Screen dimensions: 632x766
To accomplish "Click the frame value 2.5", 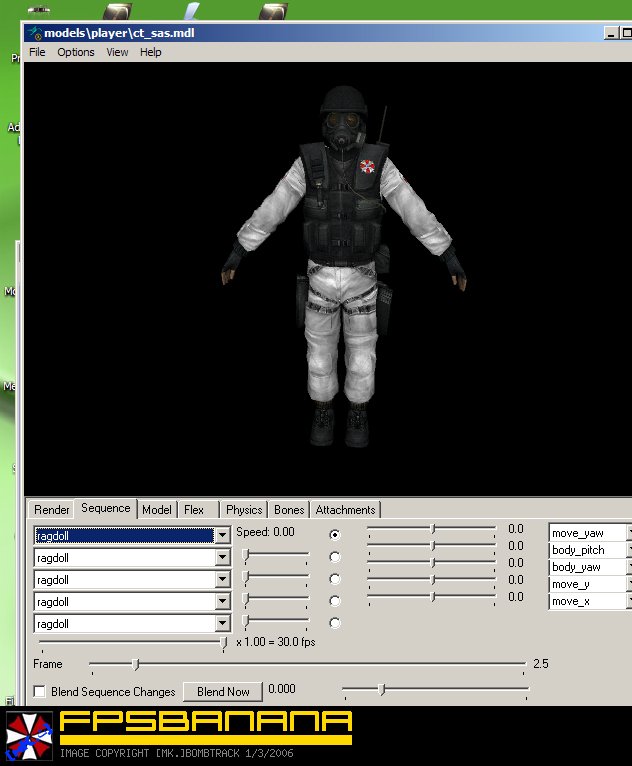I will 541,664.
